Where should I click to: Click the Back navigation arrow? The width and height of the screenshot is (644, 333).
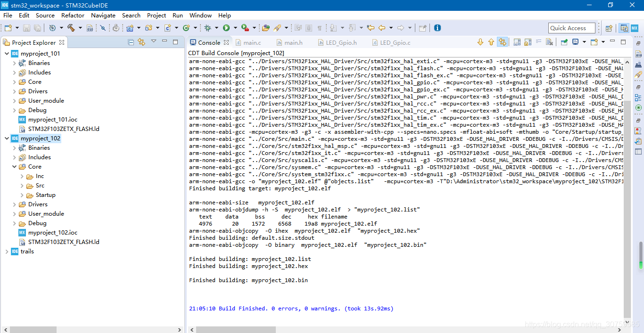coord(382,28)
